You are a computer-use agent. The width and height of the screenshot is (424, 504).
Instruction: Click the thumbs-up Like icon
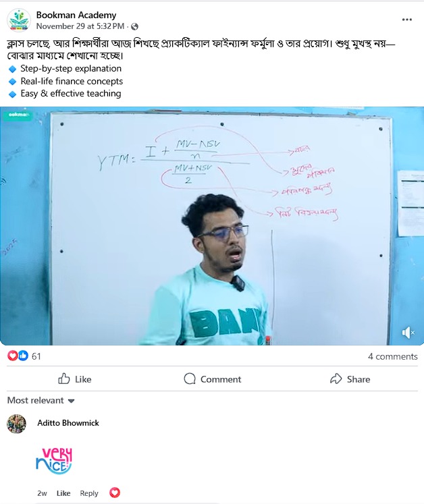63,379
